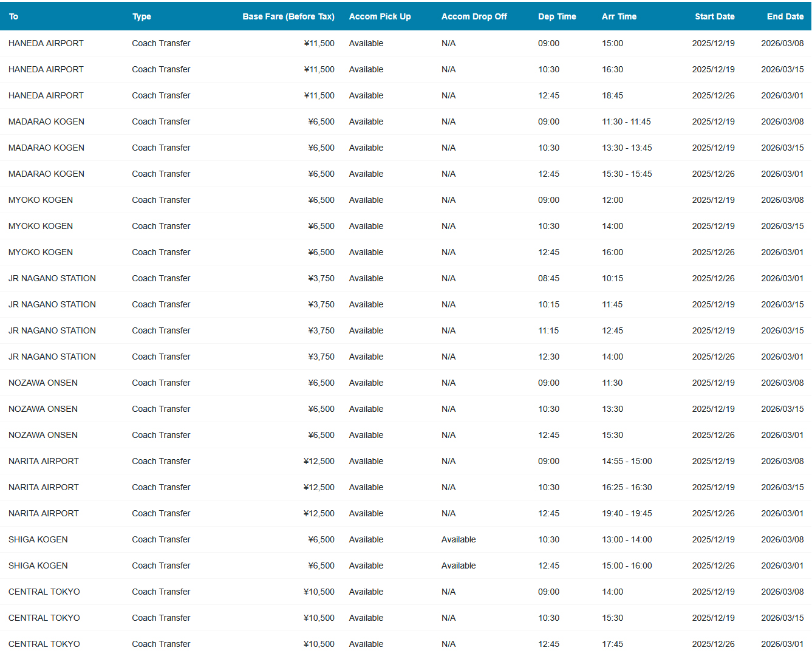Image resolution: width=812 pixels, height=656 pixels.
Task: Click SHIGA KOGEN in the 10:30 departure row
Action: [x=38, y=539]
